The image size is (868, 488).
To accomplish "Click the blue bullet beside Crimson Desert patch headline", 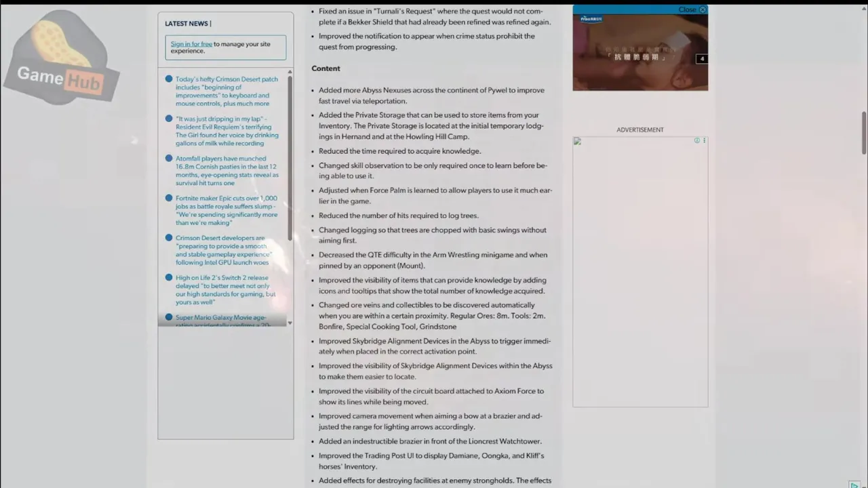I will point(169,79).
